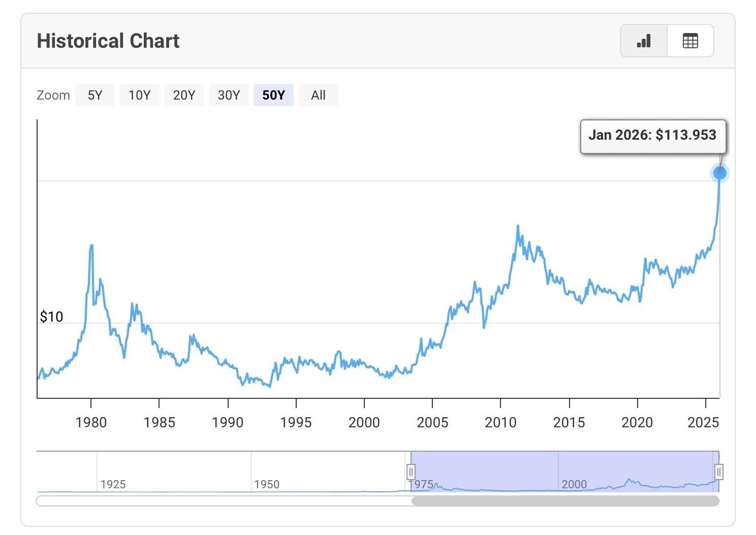Switch to data table view

coord(690,41)
